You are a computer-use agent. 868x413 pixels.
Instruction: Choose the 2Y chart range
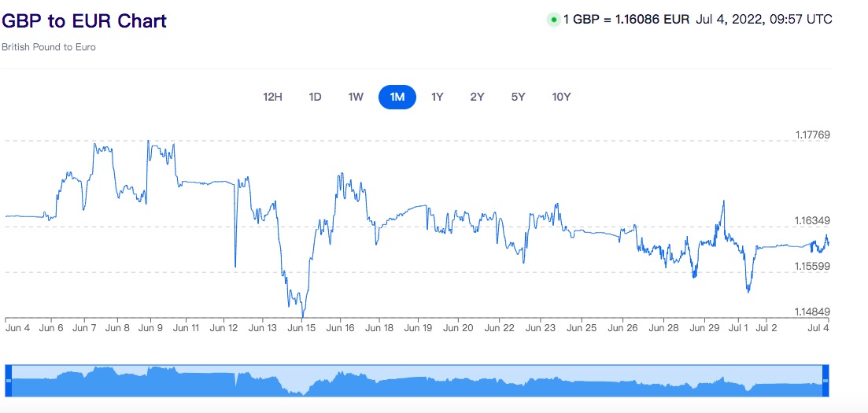coord(477,97)
